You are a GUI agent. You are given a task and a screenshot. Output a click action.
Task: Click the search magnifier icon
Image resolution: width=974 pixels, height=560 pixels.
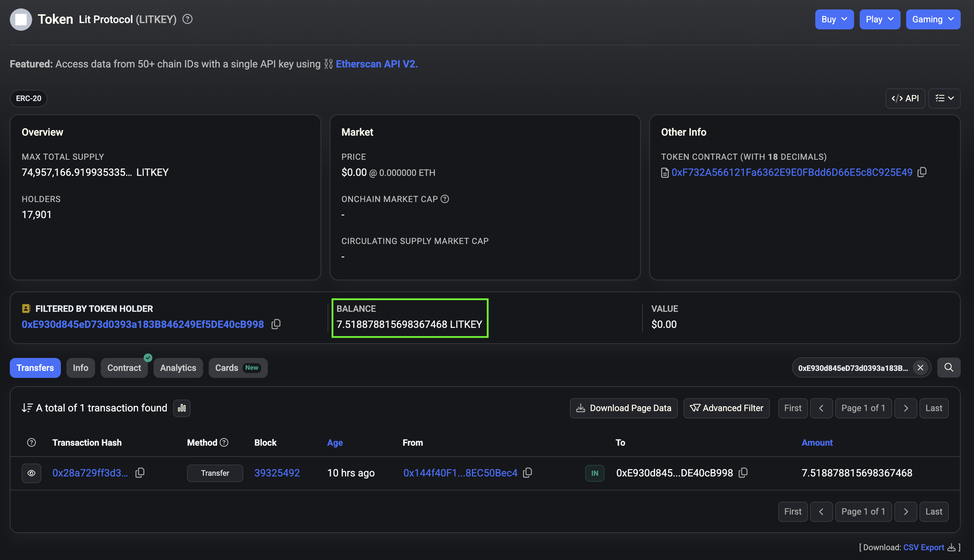coord(948,368)
